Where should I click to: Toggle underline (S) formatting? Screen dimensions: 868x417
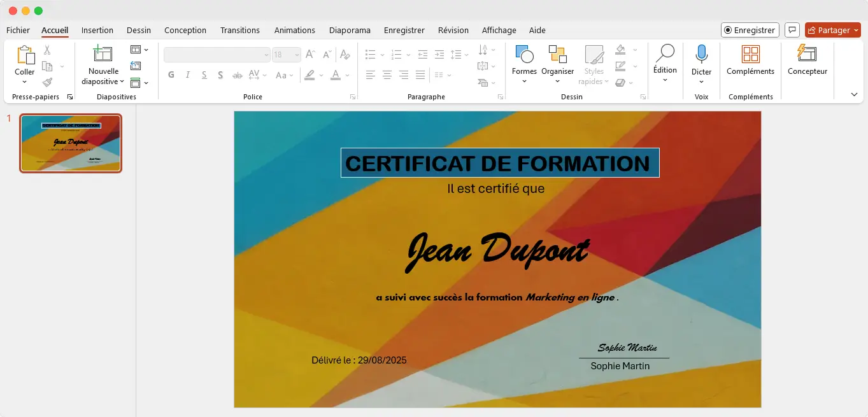pos(204,75)
